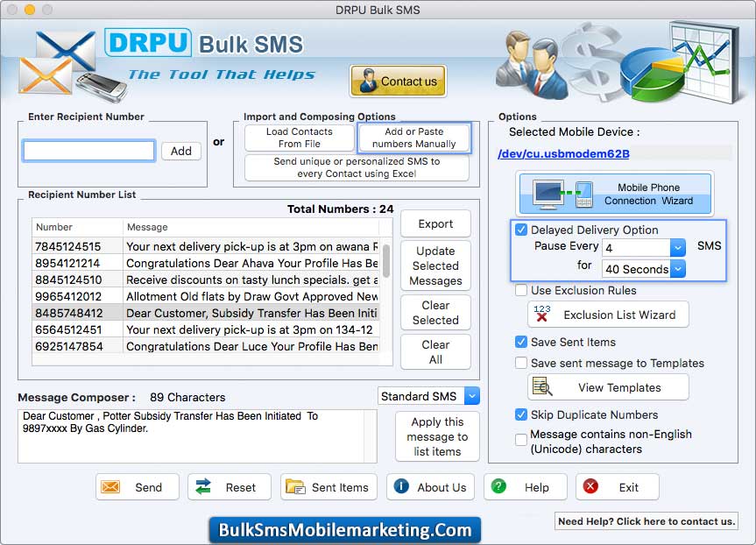This screenshot has height=545, width=756.
Task: Click the Add recipient button
Action: click(x=180, y=151)
